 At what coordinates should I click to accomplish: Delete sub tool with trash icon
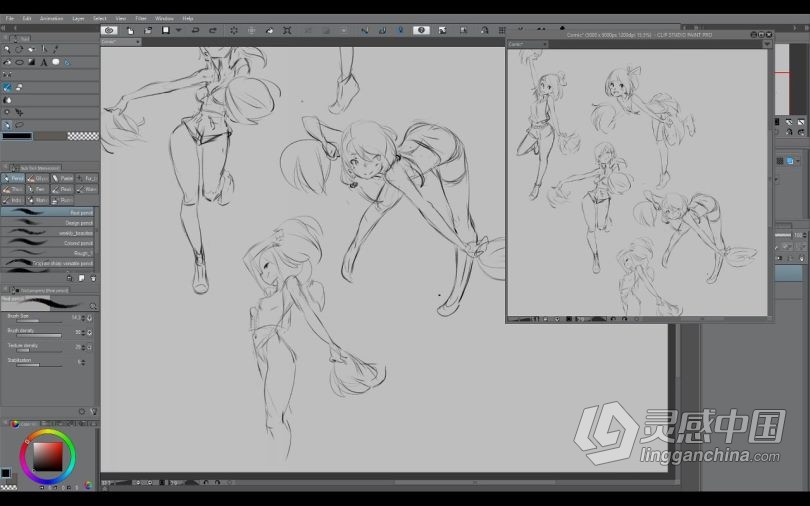[94, 278]
